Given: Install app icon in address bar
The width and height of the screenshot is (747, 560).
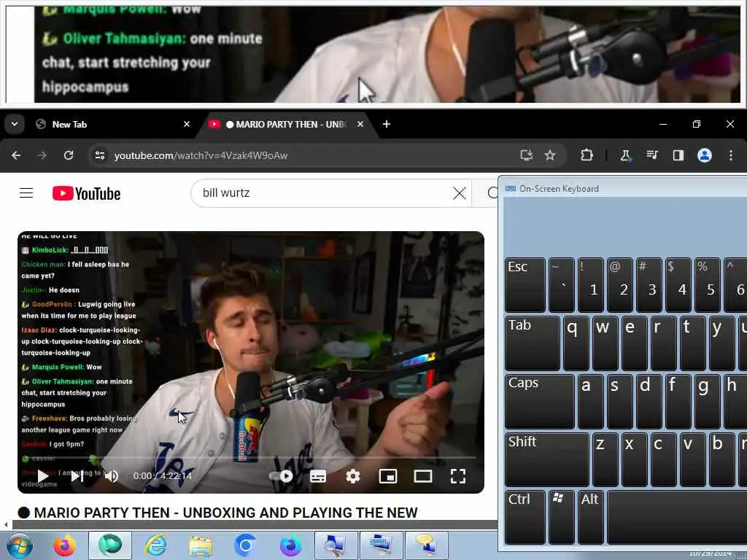Looking at the screenshot, I should 526,155.
